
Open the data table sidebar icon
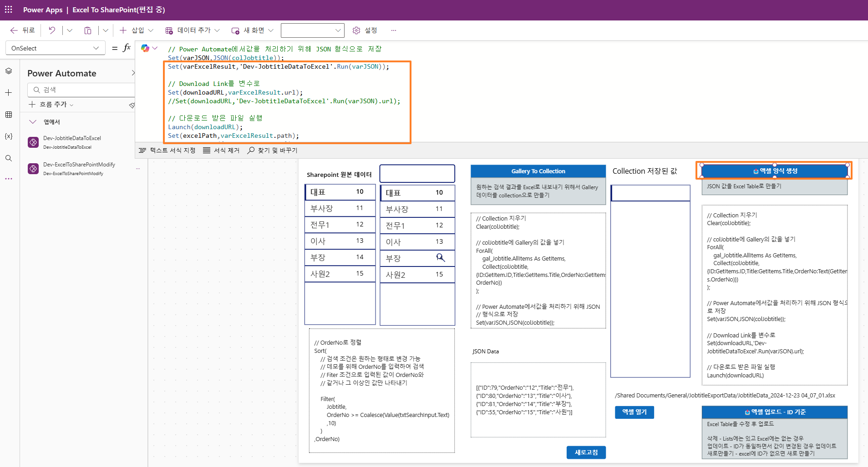click(9, 115)
